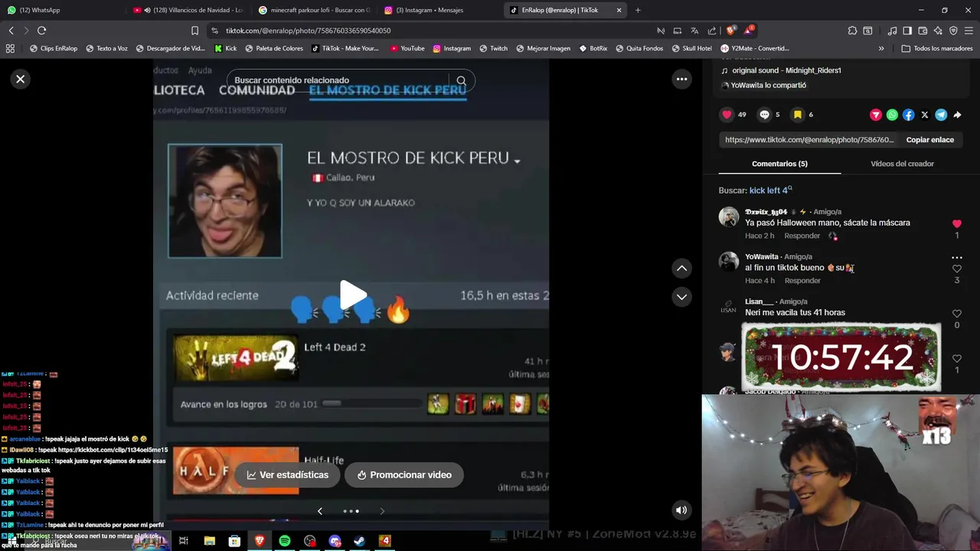Go to next photo slide arrow

click(x=382, y=510)
